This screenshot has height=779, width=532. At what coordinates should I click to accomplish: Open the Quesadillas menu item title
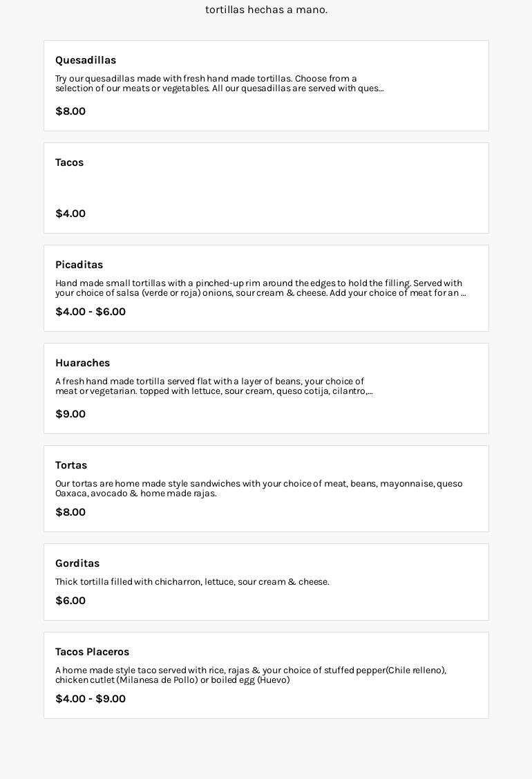pos(86,60)
